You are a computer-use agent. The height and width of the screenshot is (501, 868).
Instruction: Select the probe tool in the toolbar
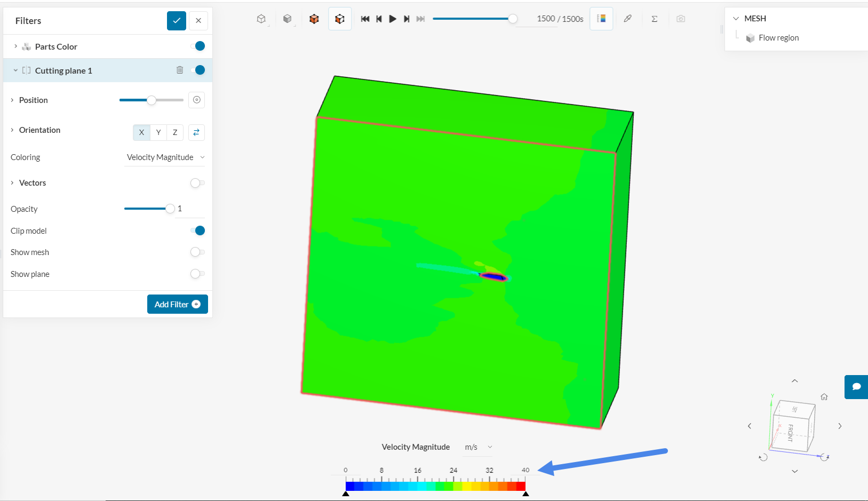pyautogui.click(x=628, y=18)
